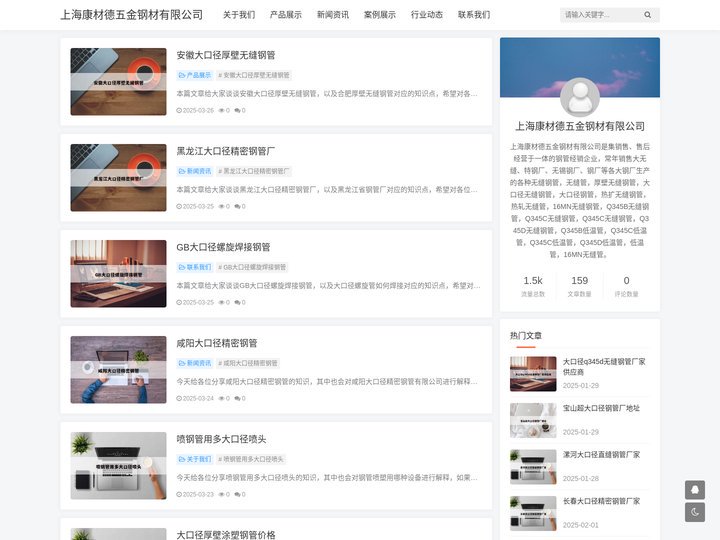Click the 0 comment count stat
This screenshot has height=540, width=720.
click(x=626, y=281)
